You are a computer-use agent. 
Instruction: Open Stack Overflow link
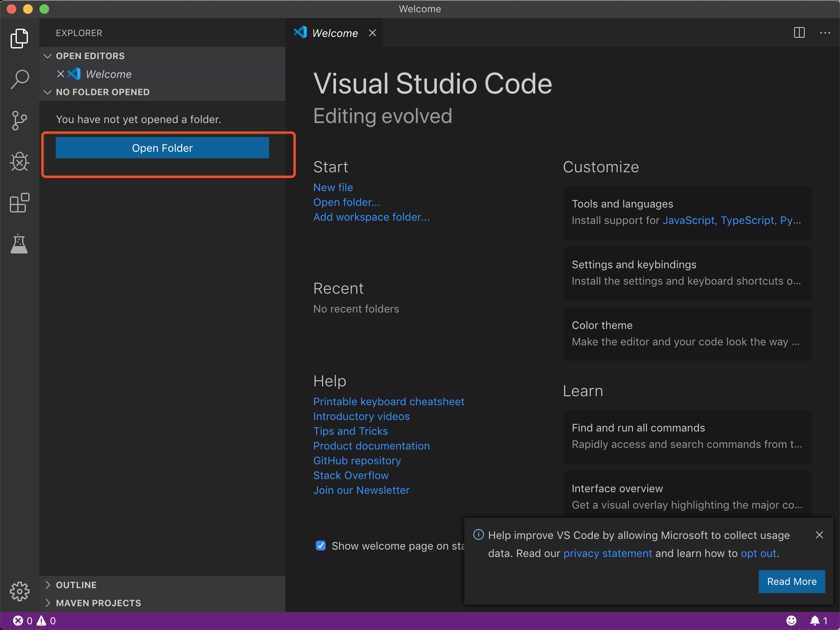tap(351, 475)
